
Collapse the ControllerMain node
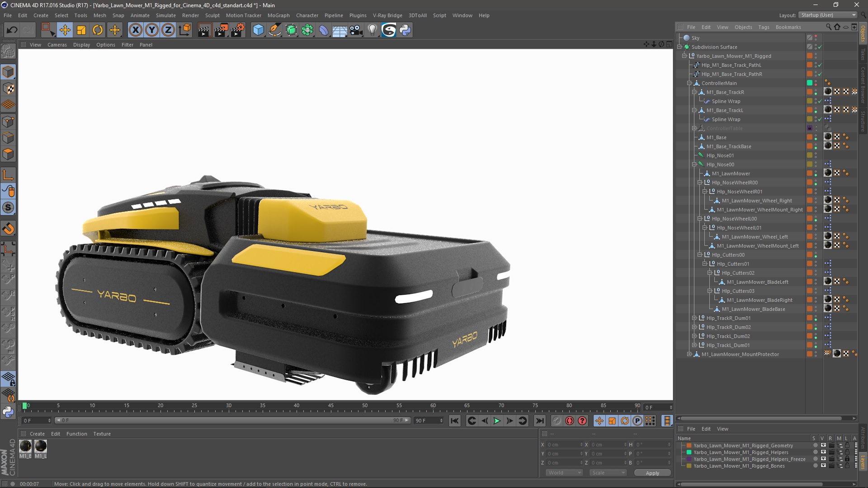(689, 83)
